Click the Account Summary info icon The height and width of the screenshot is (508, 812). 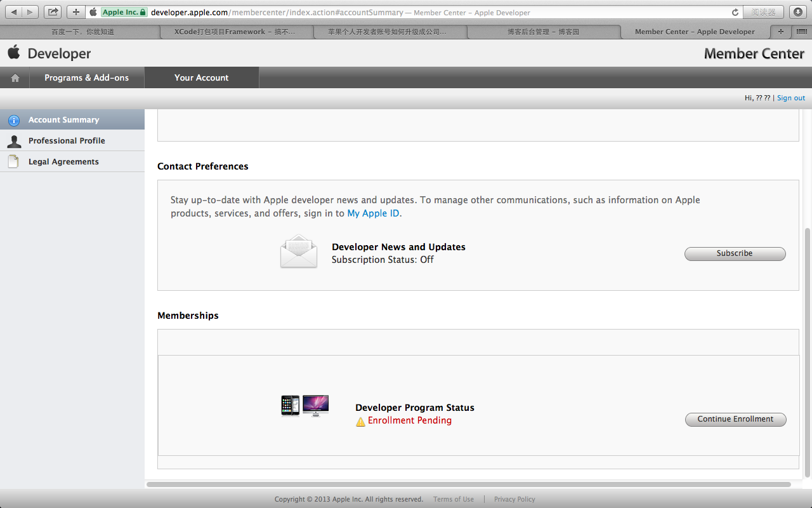[13, 120]
